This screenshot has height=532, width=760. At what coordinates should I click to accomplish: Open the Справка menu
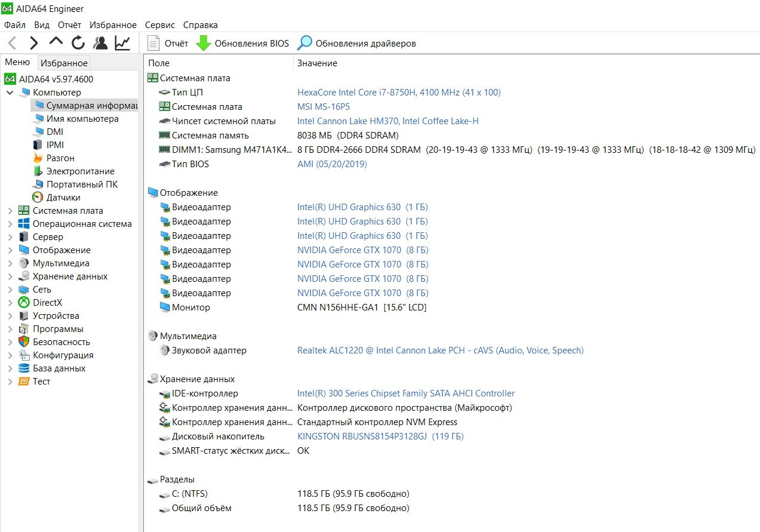[x=201, y=25]
